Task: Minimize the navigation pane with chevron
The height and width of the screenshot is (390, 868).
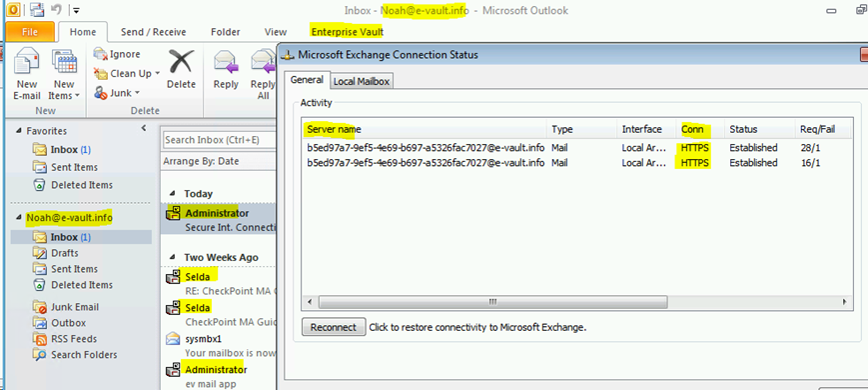Action: point(144,129)
